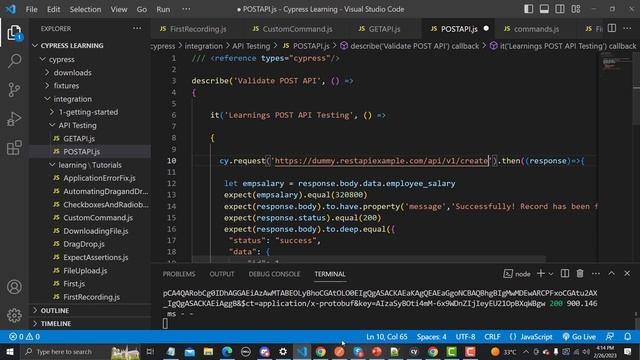Click the Windows Start button
The image size is (640, 360).
(9, 351)
